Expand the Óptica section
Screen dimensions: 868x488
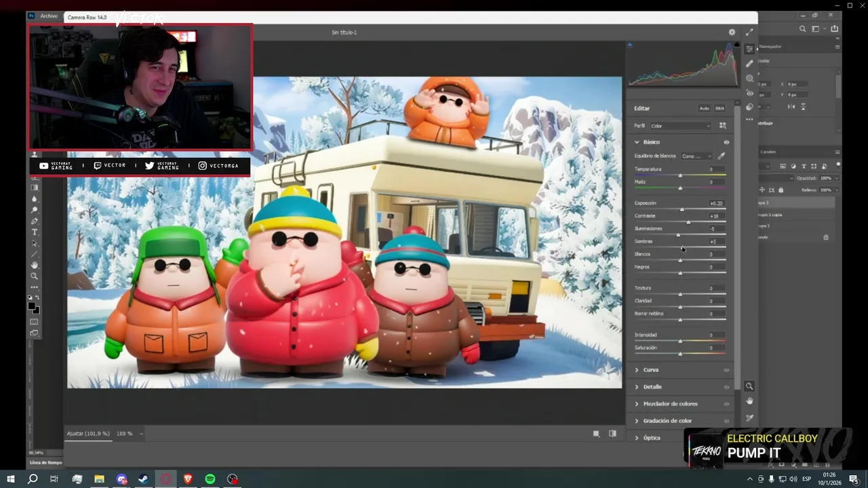[x=637, y=438]
